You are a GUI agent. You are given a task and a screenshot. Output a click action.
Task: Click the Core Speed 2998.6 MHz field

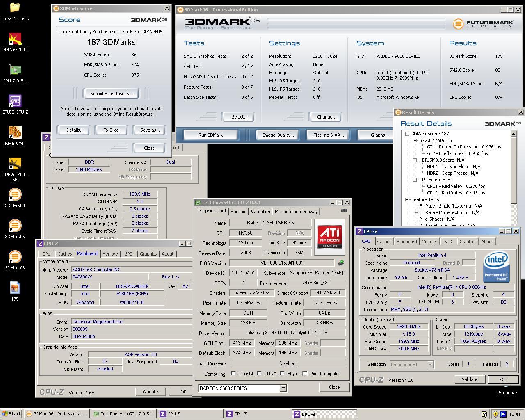(x=409, y=327)
